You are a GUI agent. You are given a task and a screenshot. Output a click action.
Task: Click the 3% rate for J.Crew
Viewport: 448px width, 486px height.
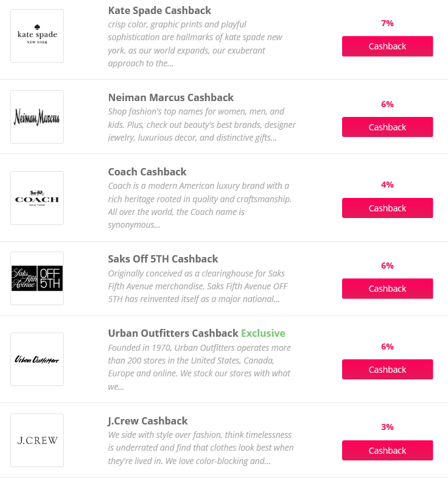[387, 427]
